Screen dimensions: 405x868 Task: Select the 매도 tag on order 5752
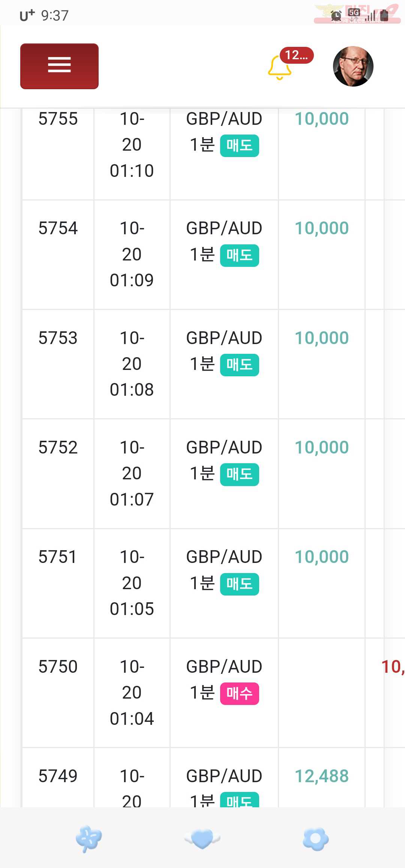[240, 475]
